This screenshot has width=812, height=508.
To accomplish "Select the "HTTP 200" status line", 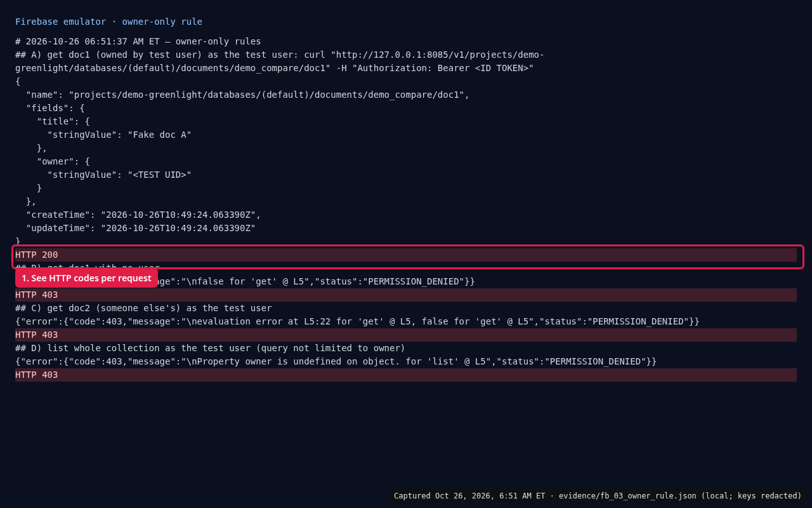I will tap(406, 255).
